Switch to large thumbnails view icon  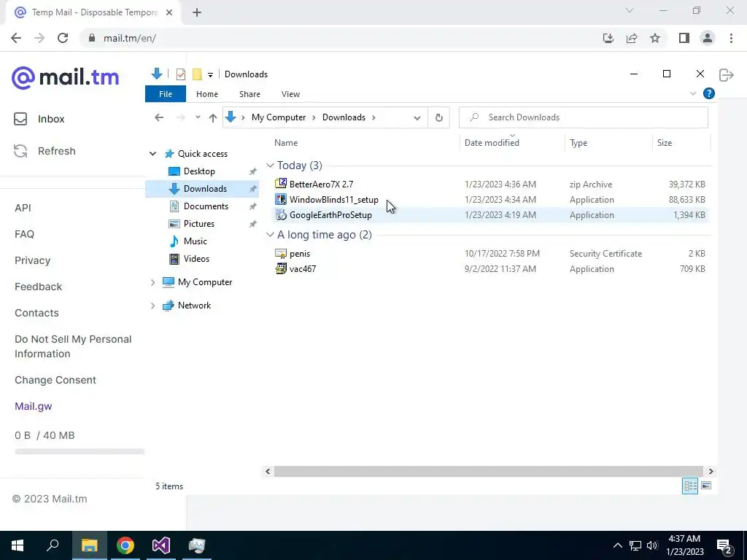(706, 486)
